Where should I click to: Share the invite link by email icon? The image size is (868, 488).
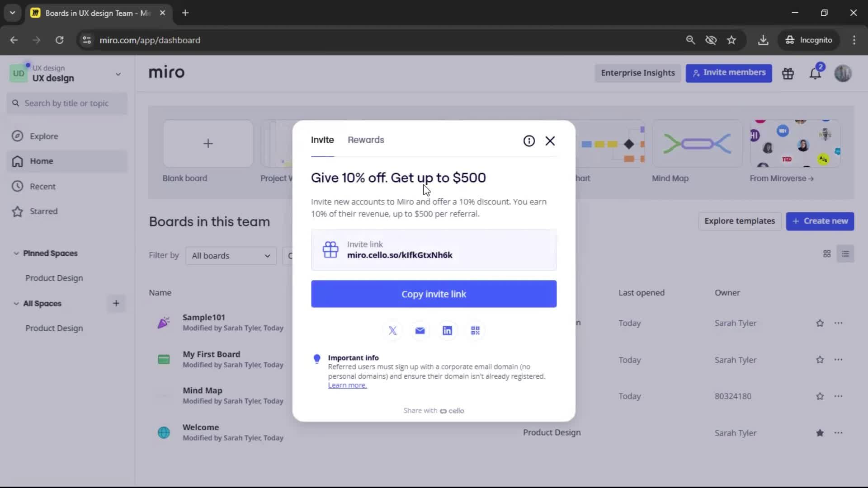420,331
